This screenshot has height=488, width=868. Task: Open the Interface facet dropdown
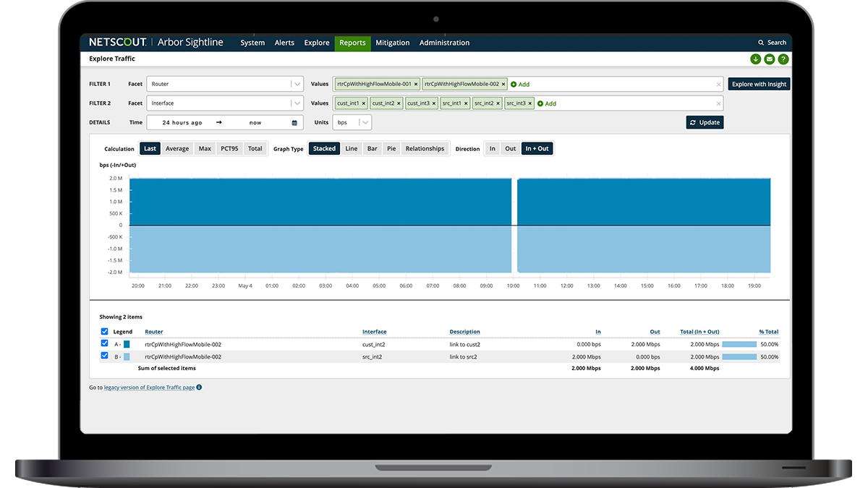296,103
